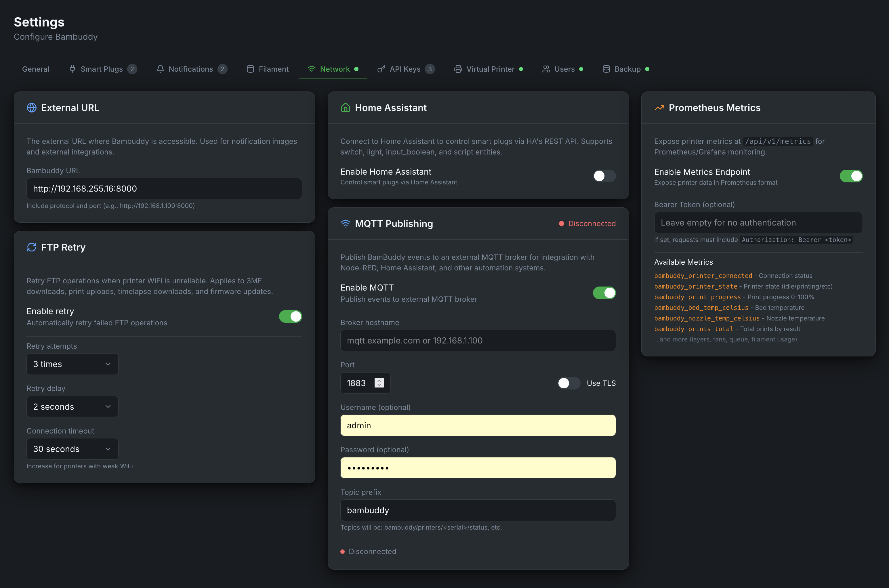Click the bell icon on Notifications tab

coord(161,69)
